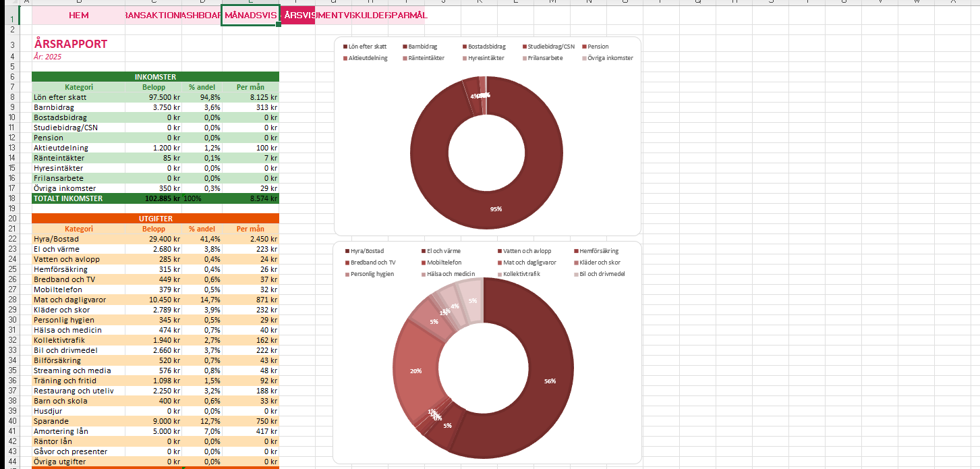Click the Transaktioner navigation link
980x469 pixels.
click(x=153, y=15)
